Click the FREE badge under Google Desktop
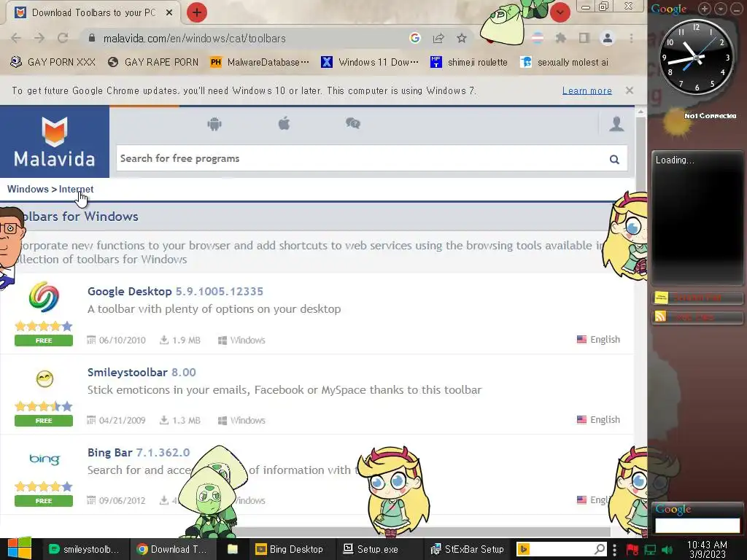The image size is (747, 560). (x=44, y=341)
